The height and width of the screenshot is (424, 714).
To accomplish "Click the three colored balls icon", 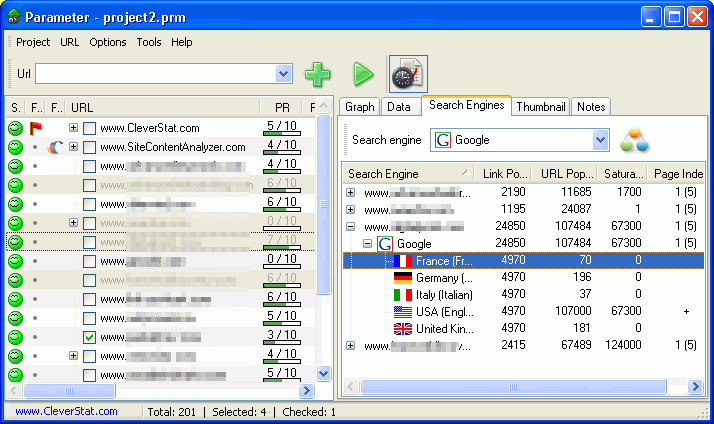I will pos(634,140).
